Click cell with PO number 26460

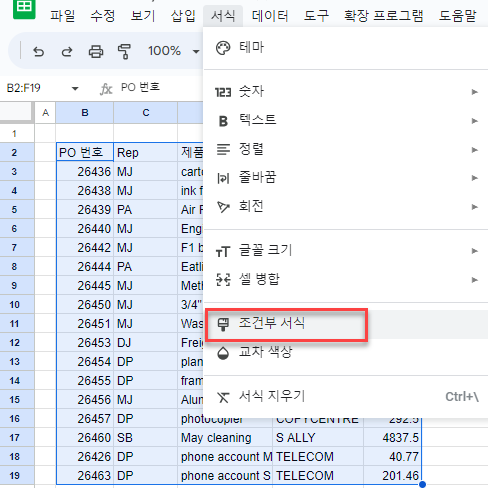(85, 437)
